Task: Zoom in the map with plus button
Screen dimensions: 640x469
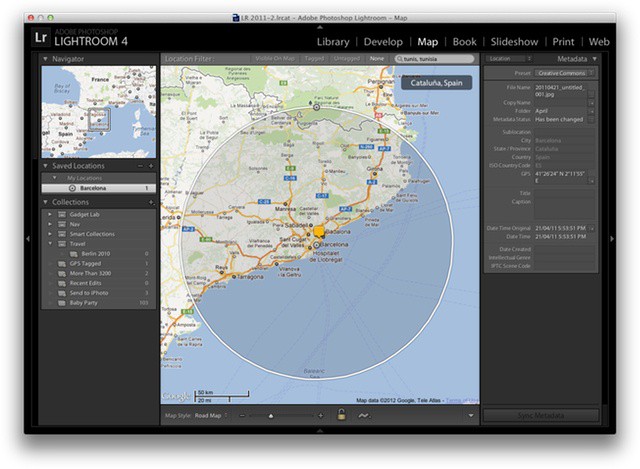Action: (320, 416)
